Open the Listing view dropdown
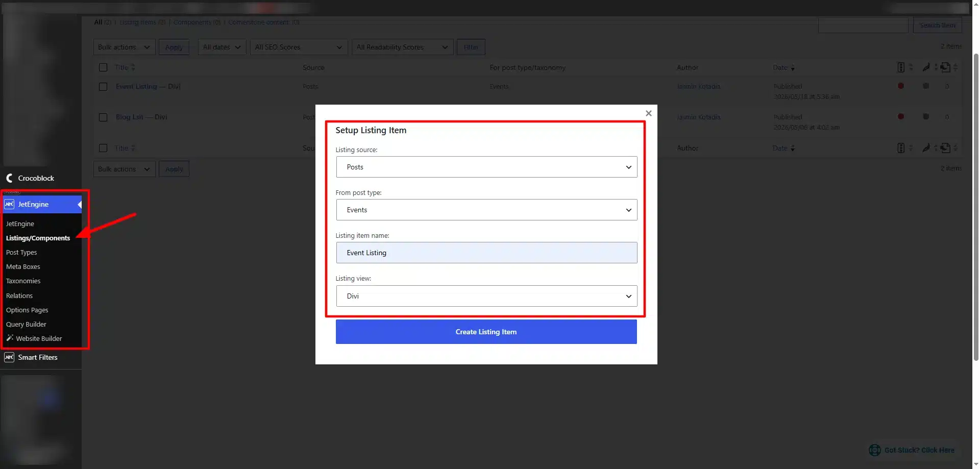Screen dimensions: 980x469 [486, 296]
